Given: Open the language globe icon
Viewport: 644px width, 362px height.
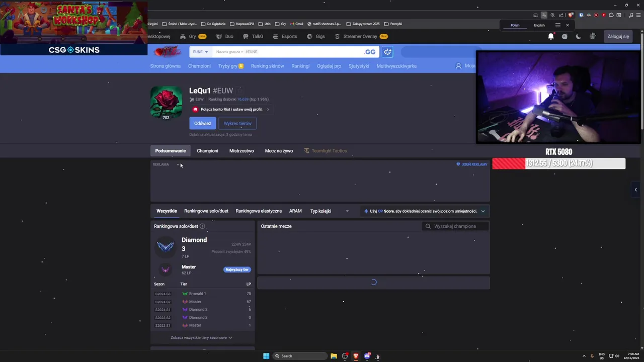Looking at the screenshot, I should (x=593, y=36).
